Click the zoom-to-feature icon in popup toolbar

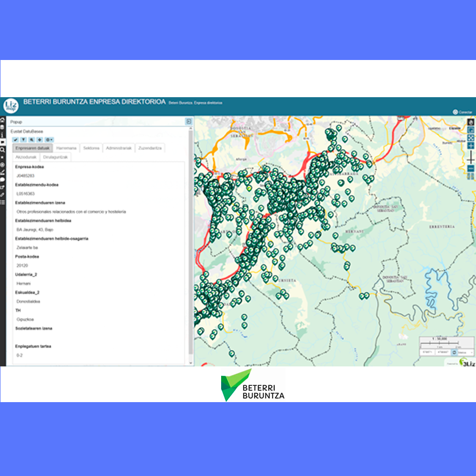coord(31,140)
